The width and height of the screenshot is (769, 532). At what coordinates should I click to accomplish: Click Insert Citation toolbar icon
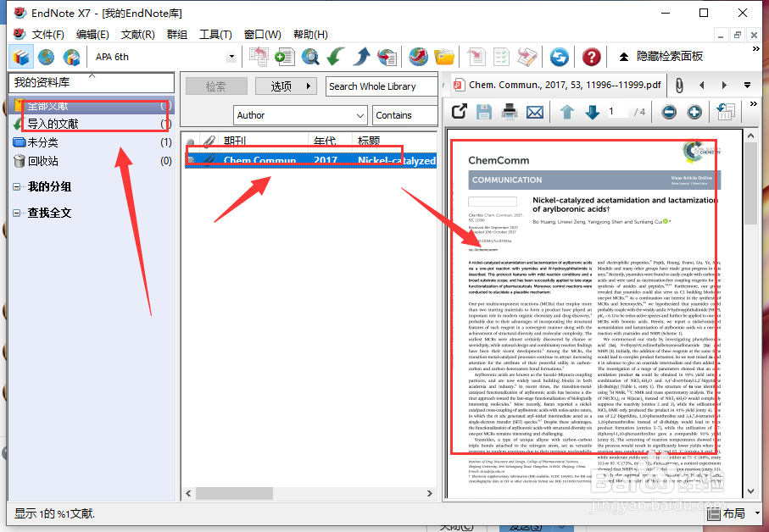(x=476, y=57)
